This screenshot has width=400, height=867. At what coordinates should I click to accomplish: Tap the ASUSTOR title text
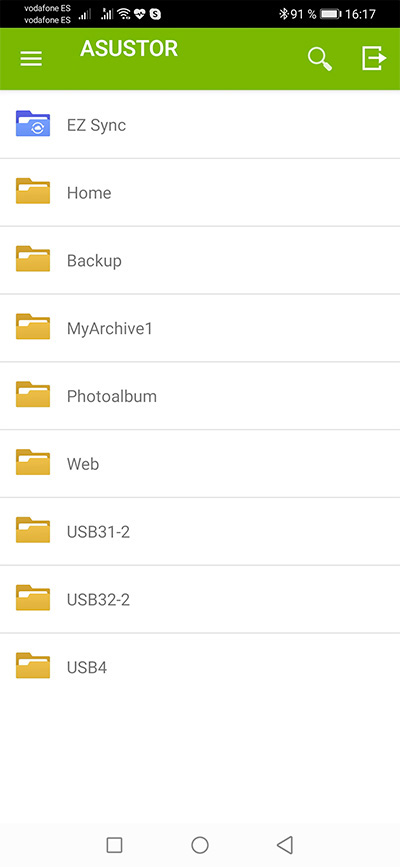129,49
